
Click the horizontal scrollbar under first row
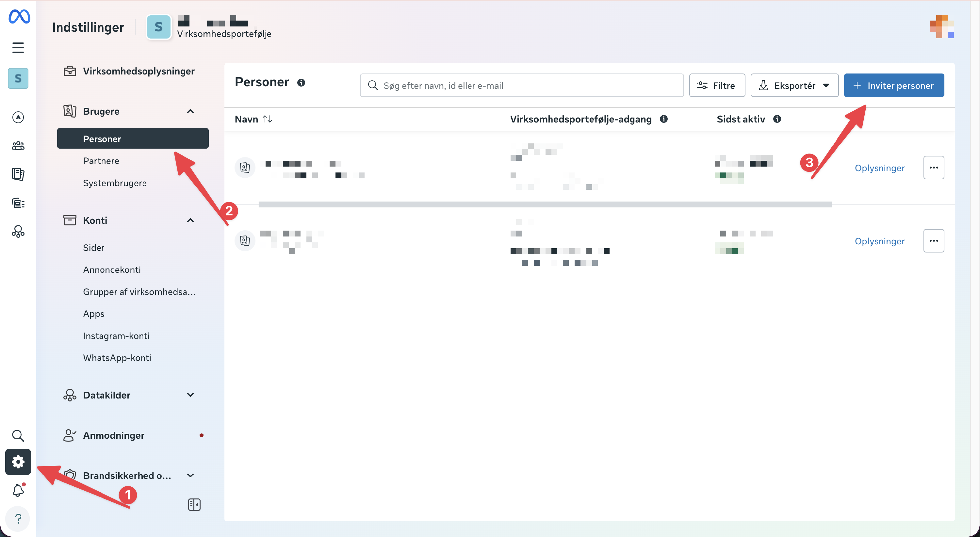(545, 204)
